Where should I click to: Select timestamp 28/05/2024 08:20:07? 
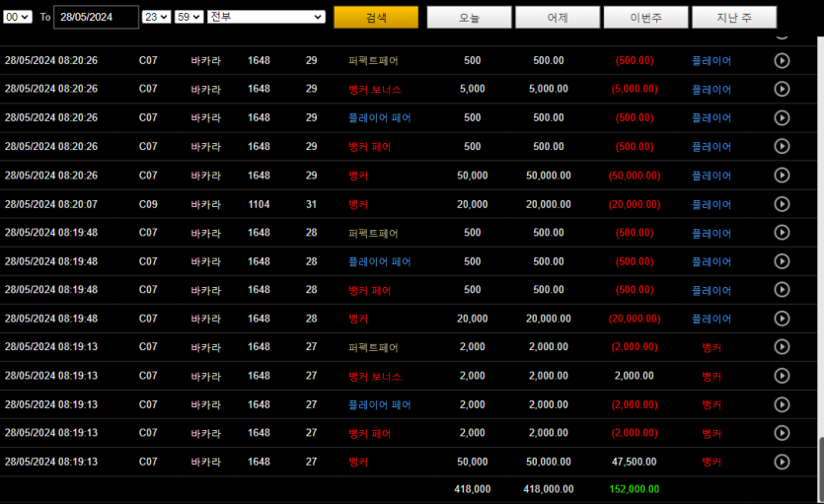click(x=51, y=204)
